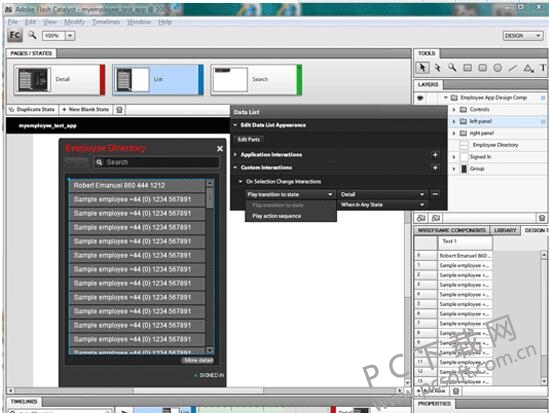Open the Modify menu

(74, 22)
